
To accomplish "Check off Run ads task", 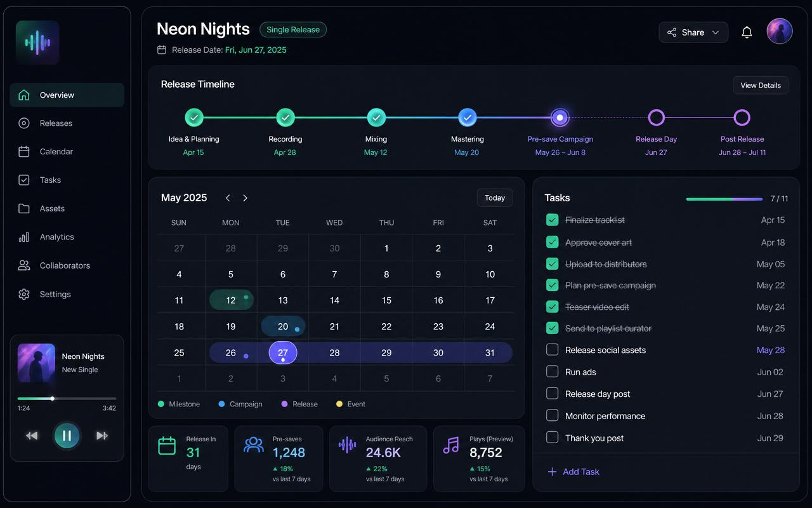I will (x=552, y=371).
